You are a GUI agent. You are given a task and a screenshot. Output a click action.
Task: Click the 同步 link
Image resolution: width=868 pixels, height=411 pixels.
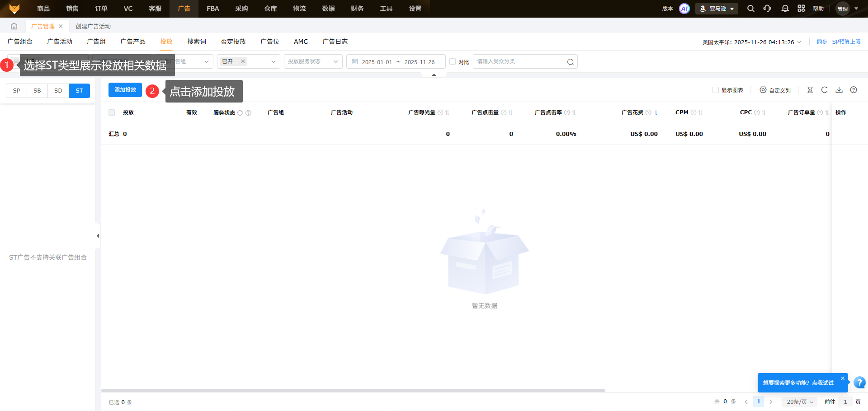tap(822, 42)
